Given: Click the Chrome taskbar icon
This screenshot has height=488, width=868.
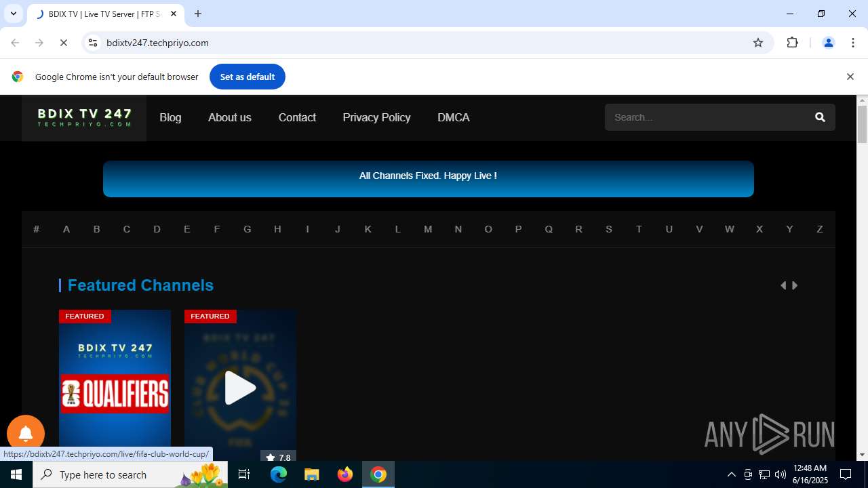Looking at the screenshot, I should coord(378,474).
